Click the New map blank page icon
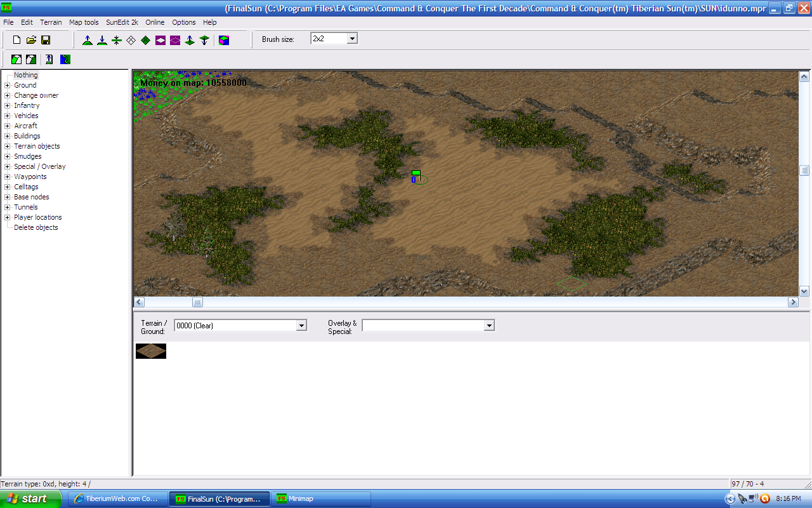The image size is (812, 508). [x=17, y=40]
